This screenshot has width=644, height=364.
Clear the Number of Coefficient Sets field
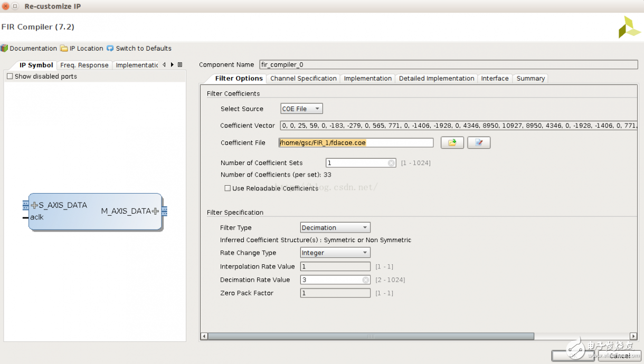pyautogui.click(x=391, y=163)
